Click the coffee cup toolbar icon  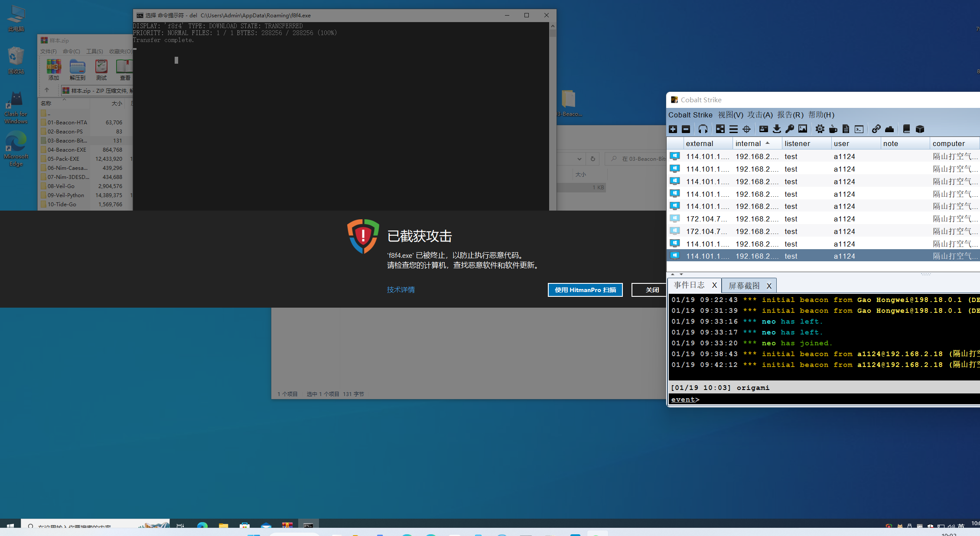[x=833, y=129]
